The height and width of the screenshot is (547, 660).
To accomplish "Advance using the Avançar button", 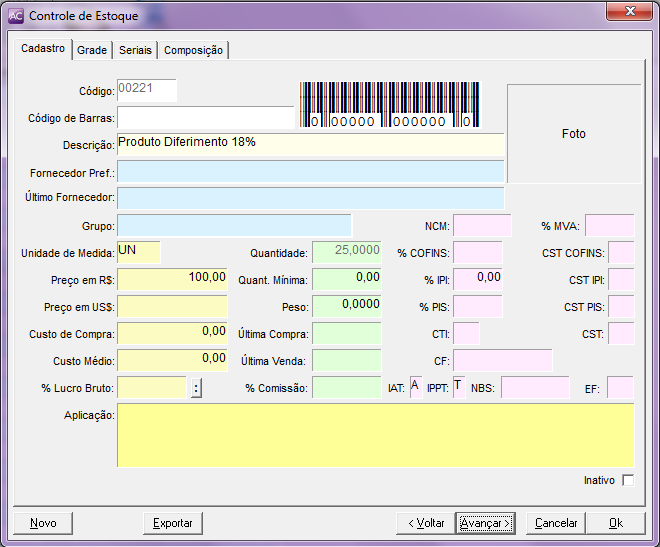I will click(486, 523).
